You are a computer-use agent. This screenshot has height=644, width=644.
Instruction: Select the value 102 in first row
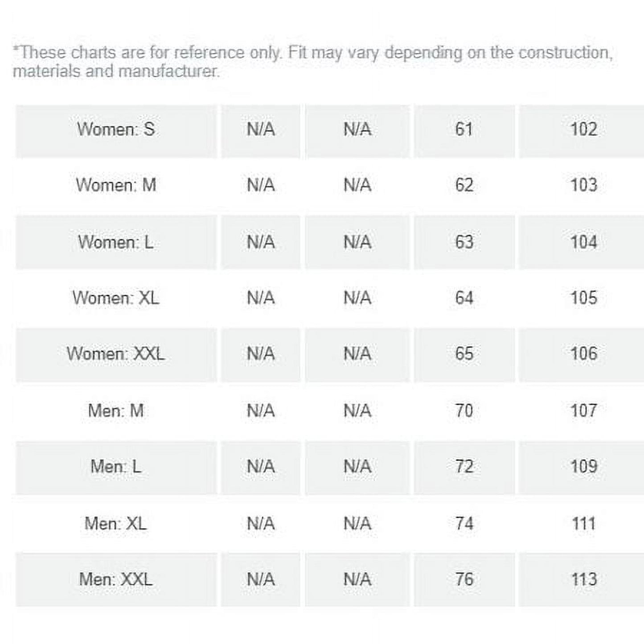(x=583, y=129)
